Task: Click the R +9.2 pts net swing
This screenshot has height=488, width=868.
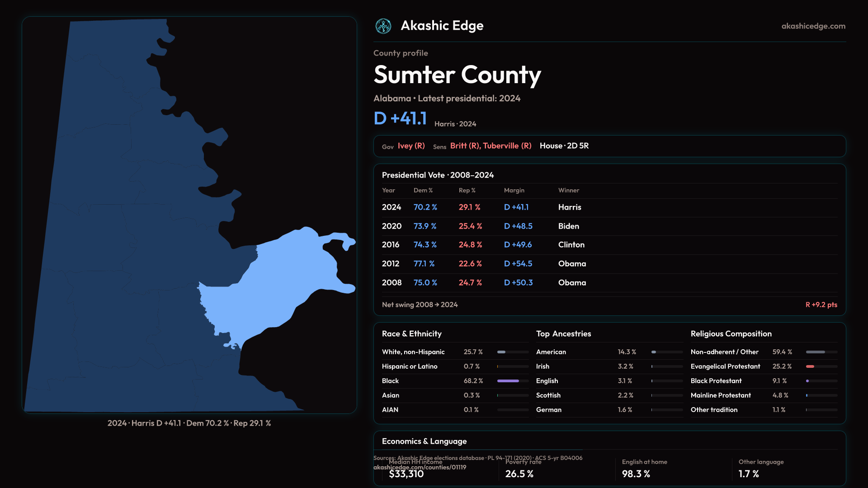Action: click(821, 305)
